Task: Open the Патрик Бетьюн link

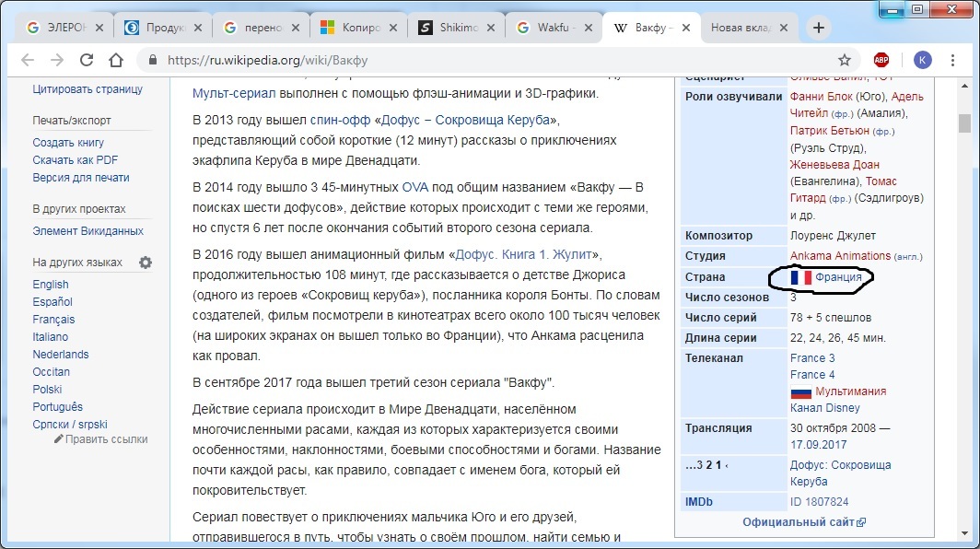Action: (x=829, y=131)
